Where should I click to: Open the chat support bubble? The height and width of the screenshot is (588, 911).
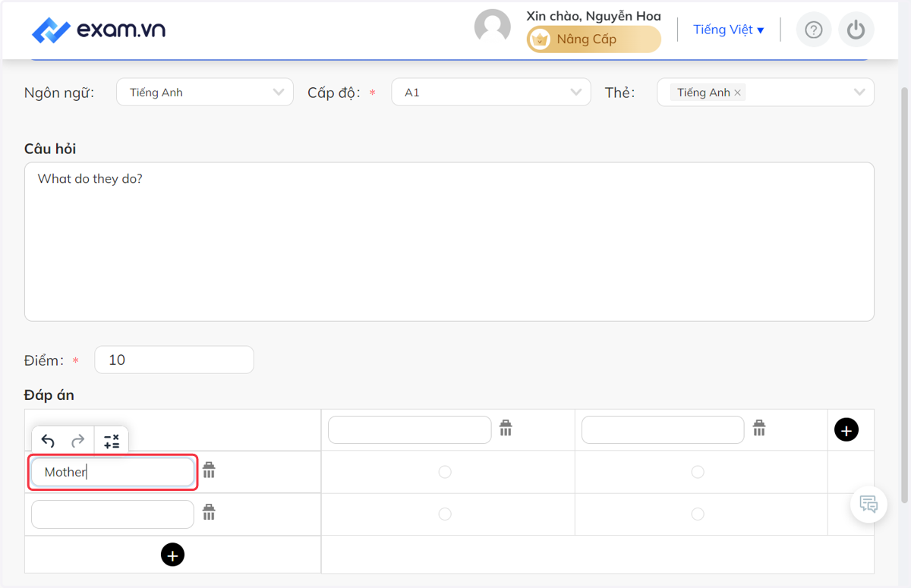pos(868,504)
